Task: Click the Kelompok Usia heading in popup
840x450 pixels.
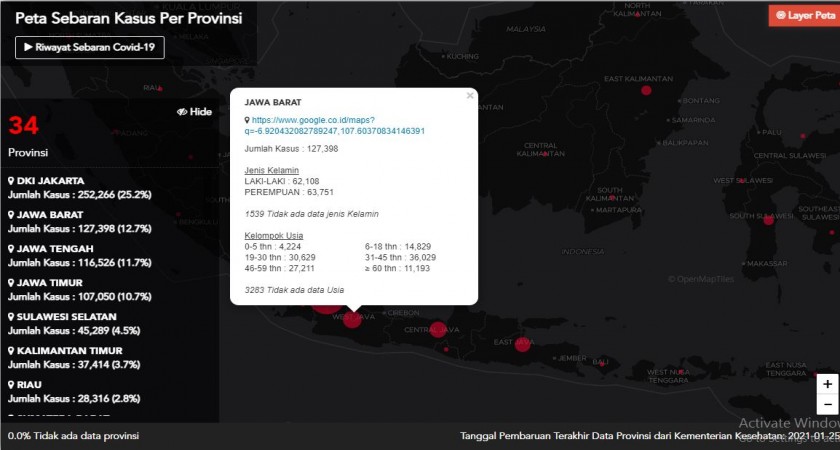Action: tap(274, 236)
